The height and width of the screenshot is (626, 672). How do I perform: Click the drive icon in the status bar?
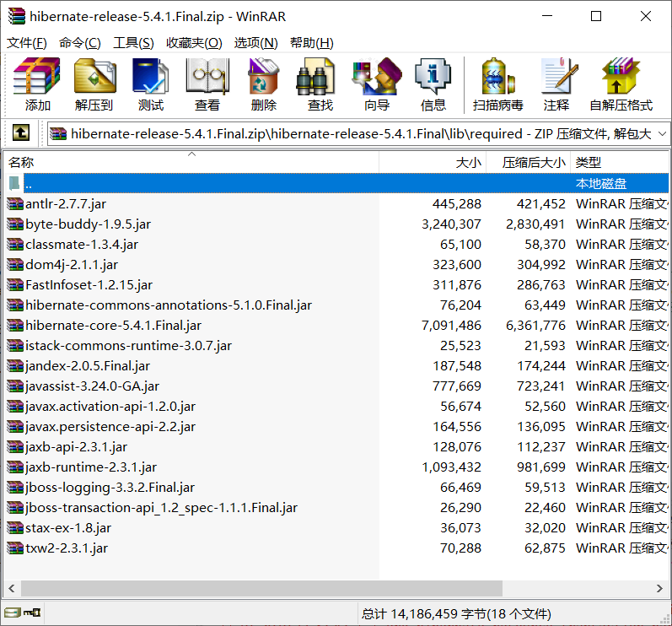tap(13, 613)
